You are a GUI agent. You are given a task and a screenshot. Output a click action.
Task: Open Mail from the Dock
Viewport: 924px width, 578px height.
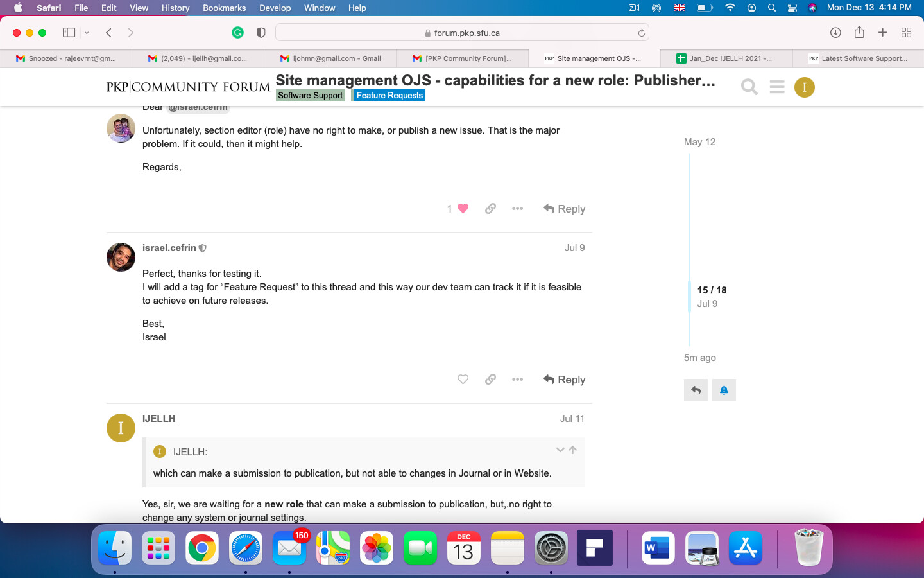(289, 548)
